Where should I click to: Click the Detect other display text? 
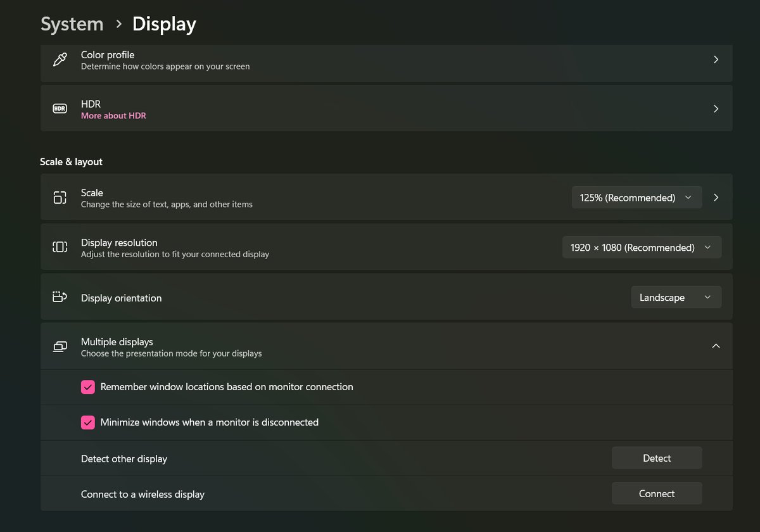pyautogui.click(x=124, y=459)
